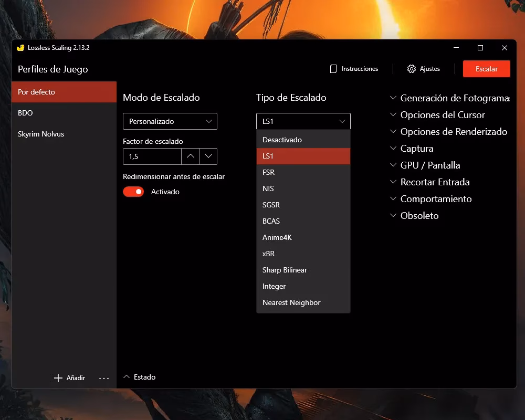Open Ajustes with the gear icon
This screenshot has width=525, height=420.
424,69
